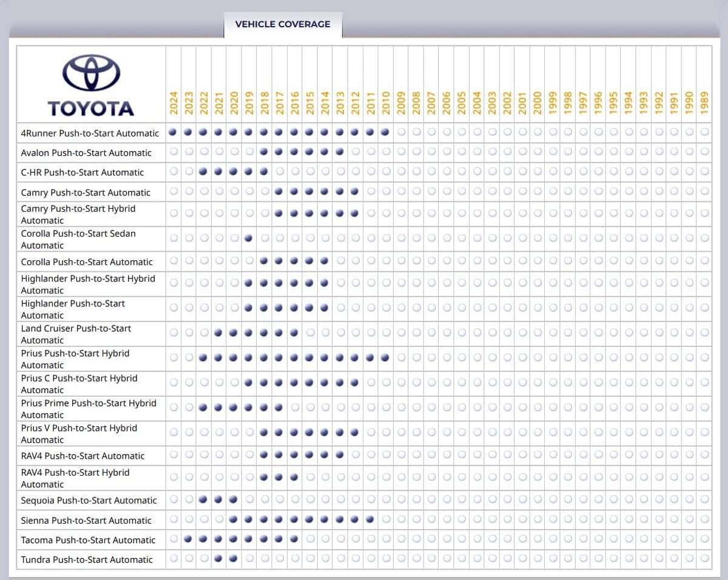Click the filled 2013 dot for RAV4 Automatic

pos(340,454)
